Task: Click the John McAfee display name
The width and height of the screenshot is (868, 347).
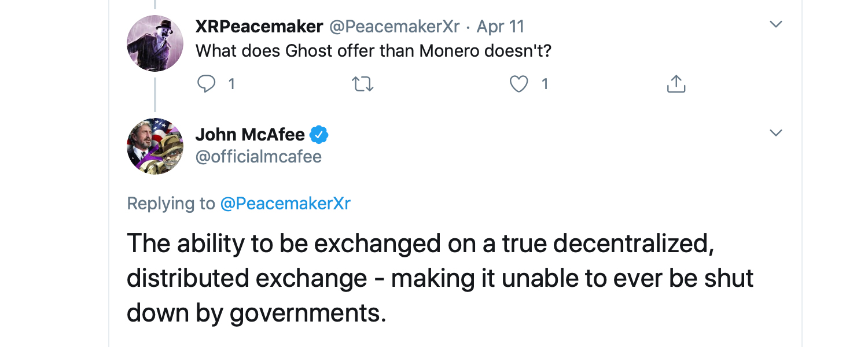Action: (x=250, y=135)
